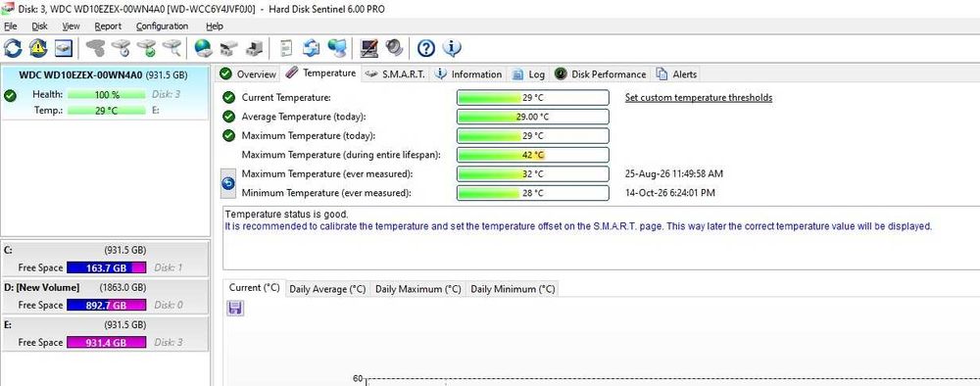Switch to the S.M.A.R.T. tab

(396, 74)
